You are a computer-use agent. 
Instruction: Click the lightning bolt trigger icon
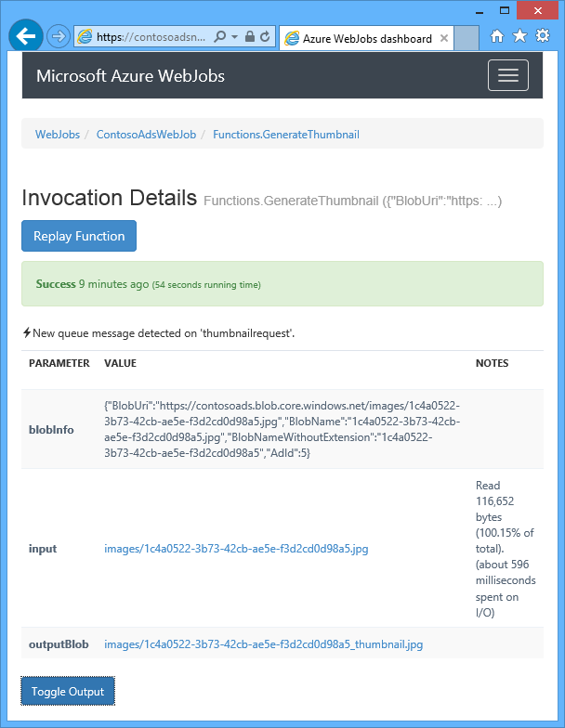(27, 332)
